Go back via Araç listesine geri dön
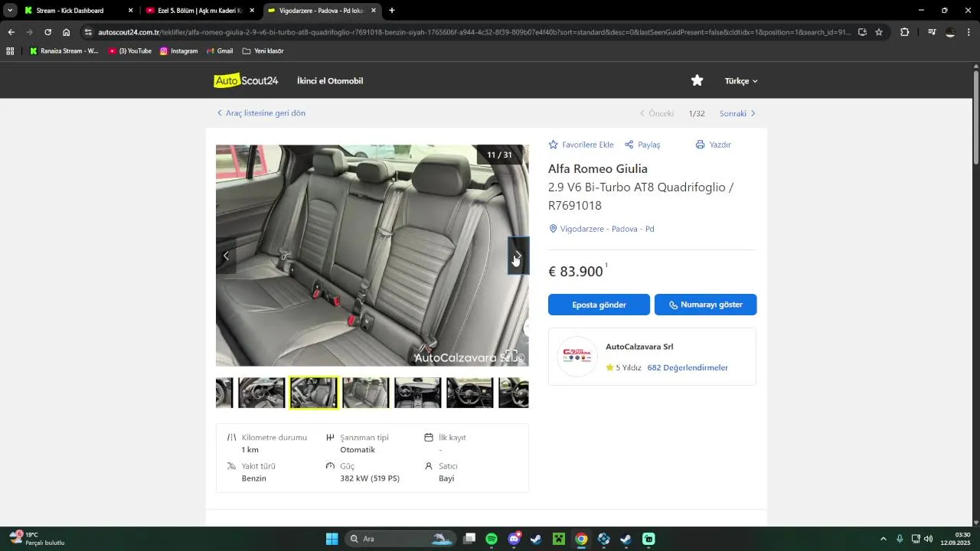The image size is (980, 551). [x=261, y=113]
